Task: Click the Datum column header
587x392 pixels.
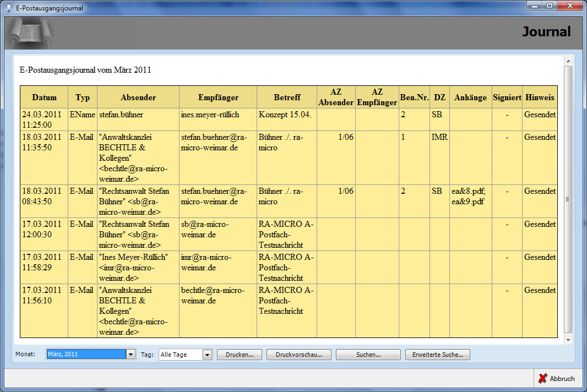Action: (x=44, y=97)
